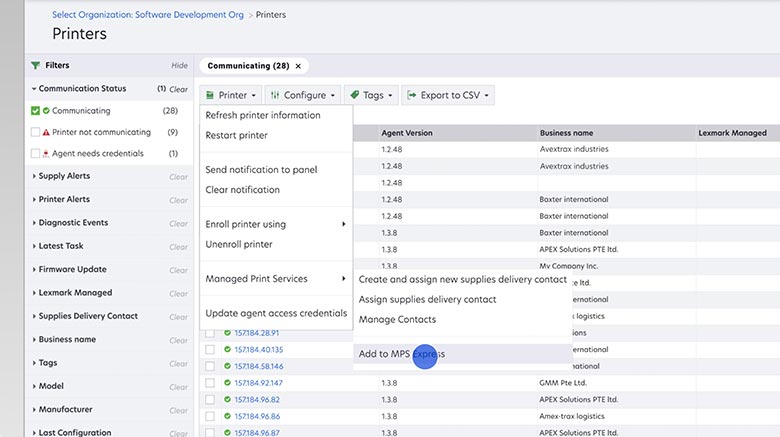This screenshot has width=780, height=437.
Task: Open printer link 157.184.40.135
Action: click(258, 350)
